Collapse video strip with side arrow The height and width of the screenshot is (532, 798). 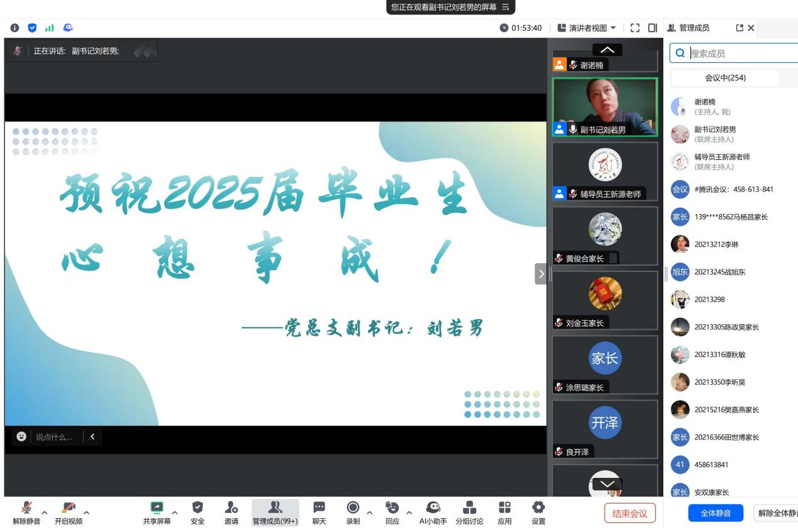pos(540,274)
